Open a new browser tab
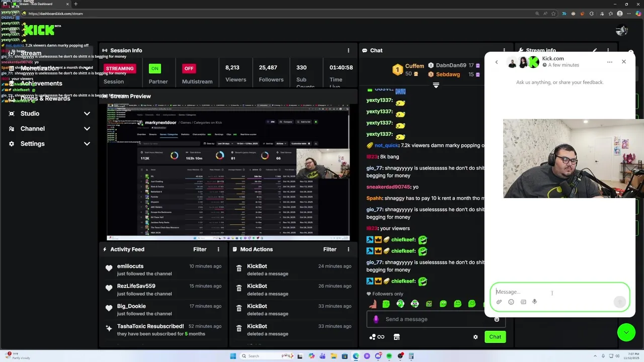The height and width of the screenshot is (362, 644). click(x=76, y=4)
